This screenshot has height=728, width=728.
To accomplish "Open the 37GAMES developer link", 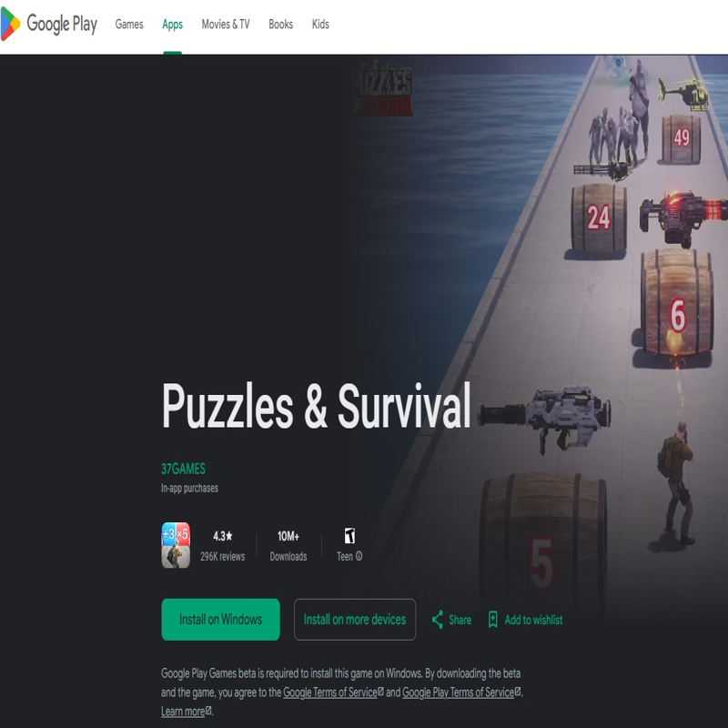I will pos(183,469).
